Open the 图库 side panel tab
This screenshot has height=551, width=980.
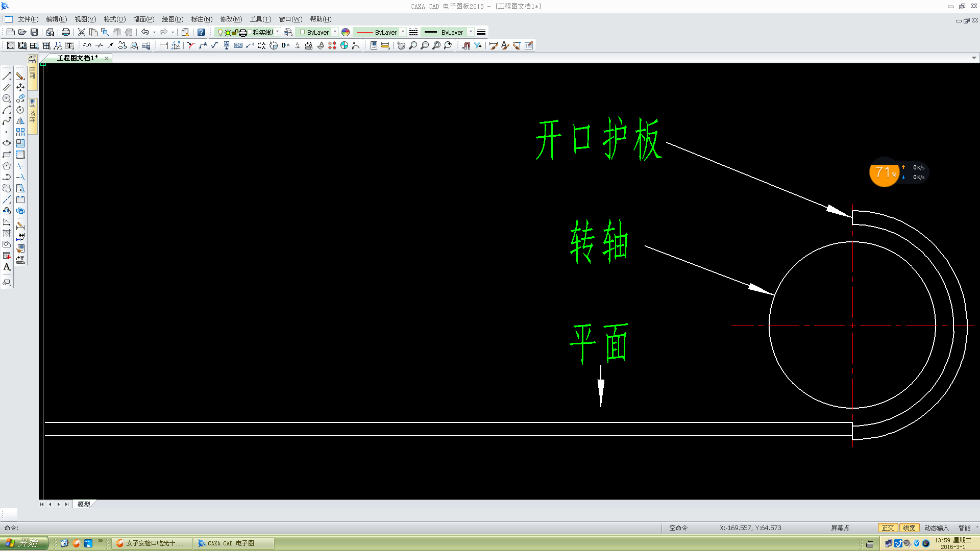(33, 73)
